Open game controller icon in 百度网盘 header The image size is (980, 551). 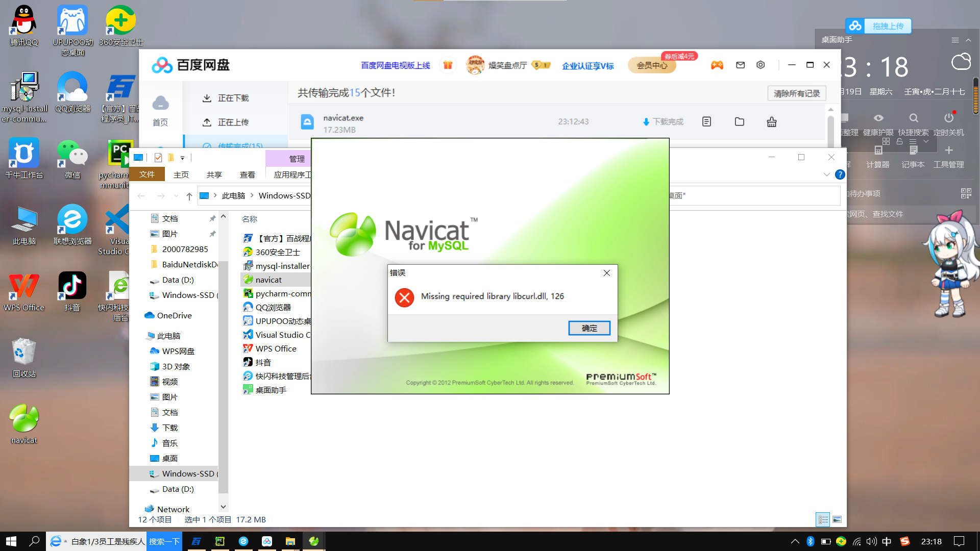pyautogui.click(x=717, y=65)
